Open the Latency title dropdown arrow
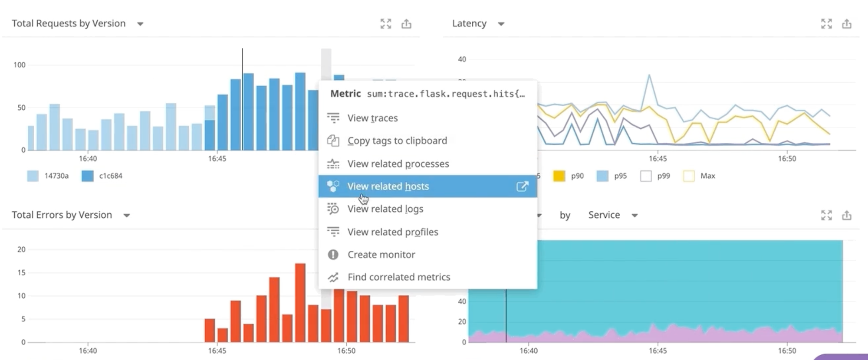868x360 pixels. [501, 24]
